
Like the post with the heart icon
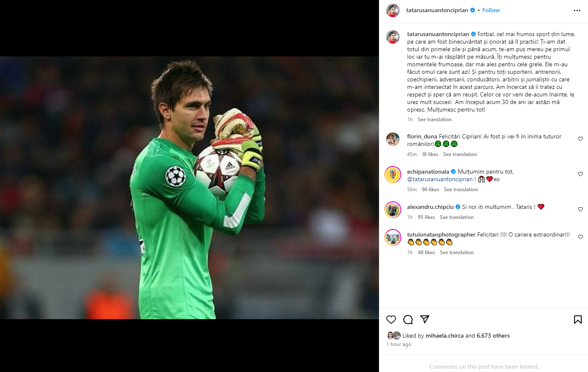391,320
